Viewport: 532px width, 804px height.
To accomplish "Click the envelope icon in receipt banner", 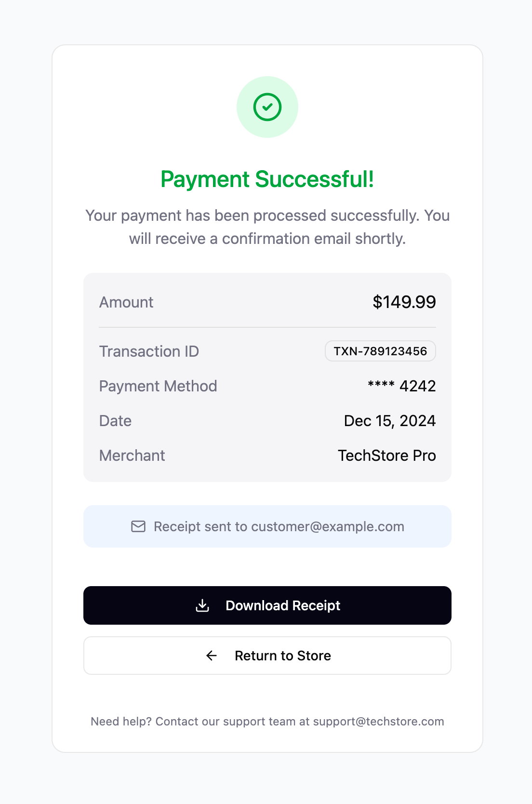I will click(x=138, y=526).
